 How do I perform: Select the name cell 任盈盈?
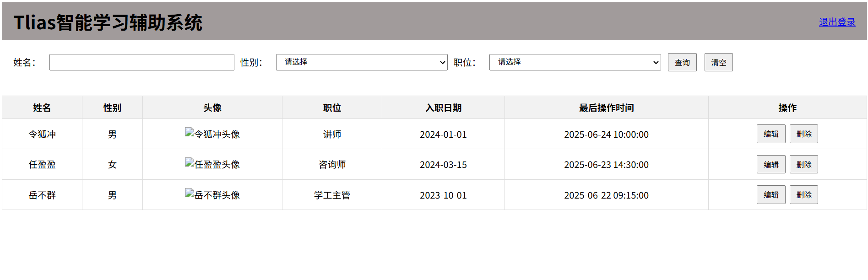tap(42, 164)
